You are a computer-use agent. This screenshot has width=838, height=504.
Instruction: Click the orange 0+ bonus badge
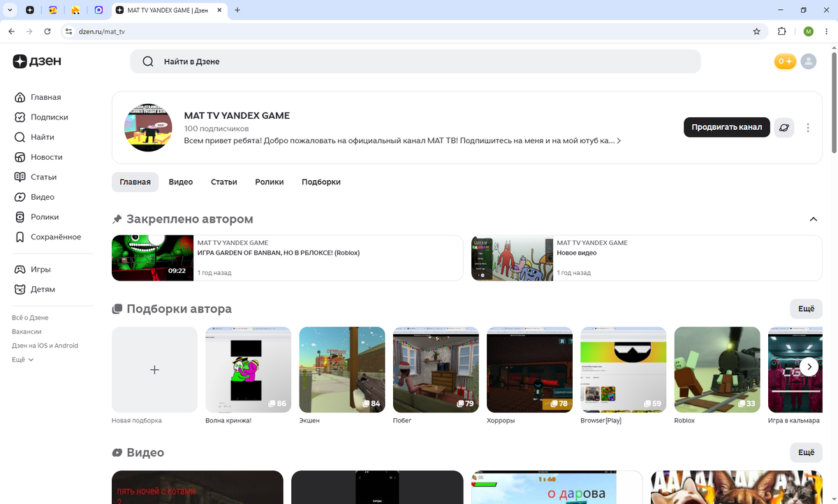(785, 61)
